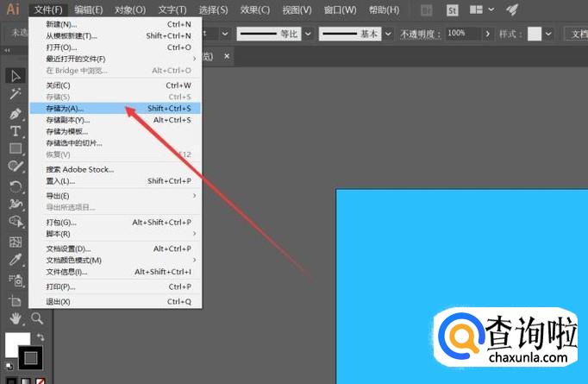The height and width of the screenshot is (384, 588).
Task: Select the Type tool
Action: [x=16, y=131]
